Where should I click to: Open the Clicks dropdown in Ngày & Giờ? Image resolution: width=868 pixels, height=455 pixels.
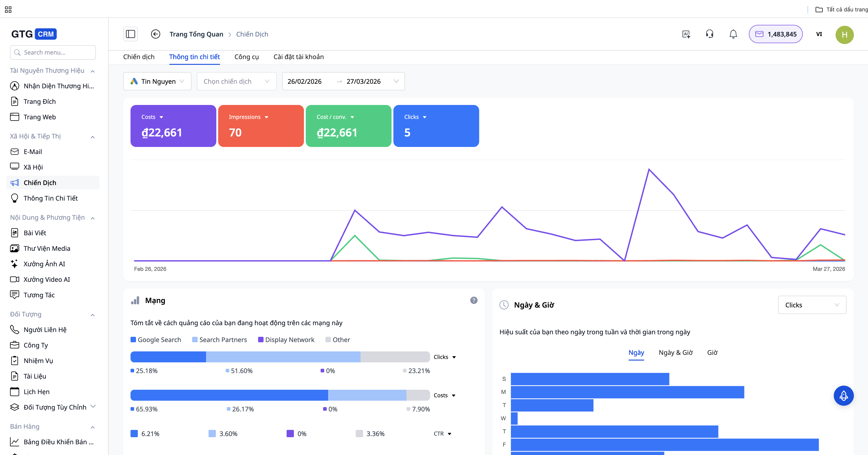pos(812,305)
